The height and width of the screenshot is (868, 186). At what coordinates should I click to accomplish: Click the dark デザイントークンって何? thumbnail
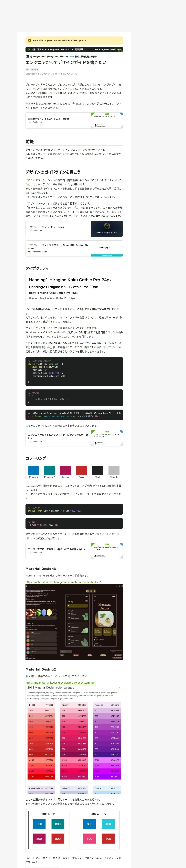pos(107,229)
